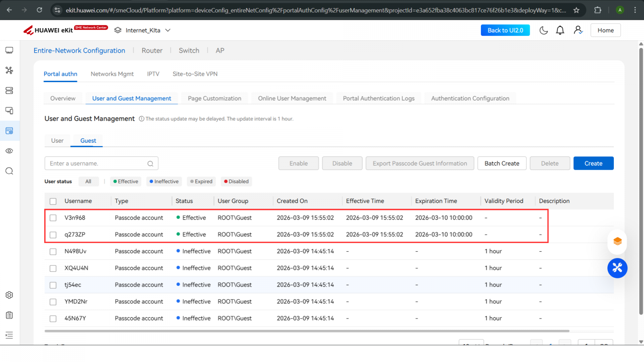This screenshot has width=644, height=362.
Task: Open user account profile icon
Action: click(x=578, y=30)
